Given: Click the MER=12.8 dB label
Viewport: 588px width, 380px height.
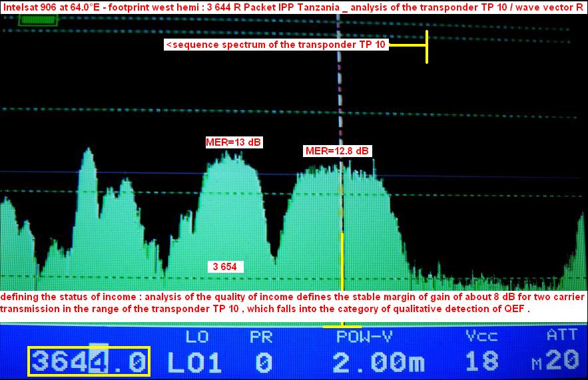Looking at the screenshot, I should click(x=337, y=151).
